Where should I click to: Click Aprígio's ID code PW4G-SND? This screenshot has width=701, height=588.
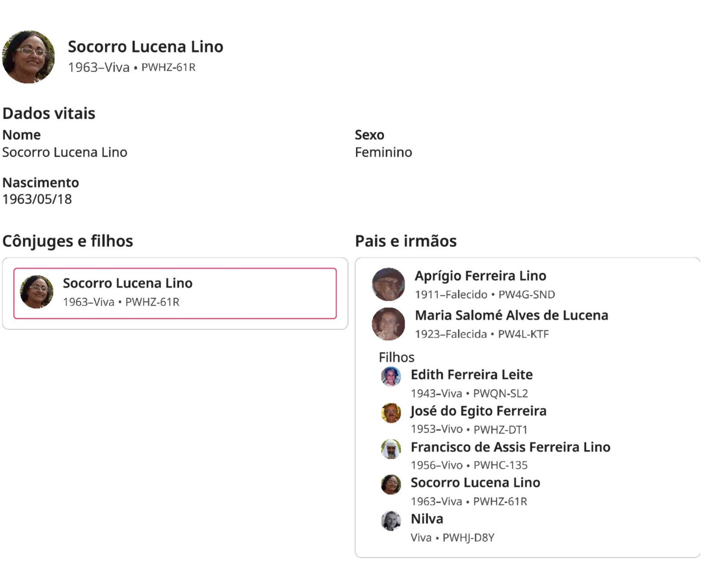coord(526,295)
